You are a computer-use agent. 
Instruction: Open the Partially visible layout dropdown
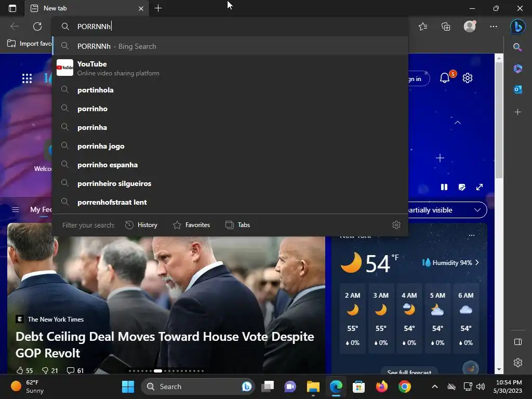[x=447, y=210]
